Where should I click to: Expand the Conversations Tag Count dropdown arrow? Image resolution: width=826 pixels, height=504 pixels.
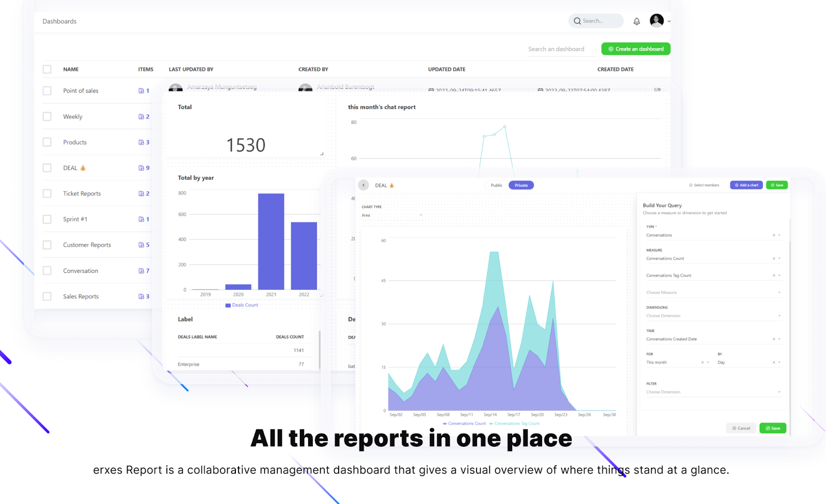point(780,275)
